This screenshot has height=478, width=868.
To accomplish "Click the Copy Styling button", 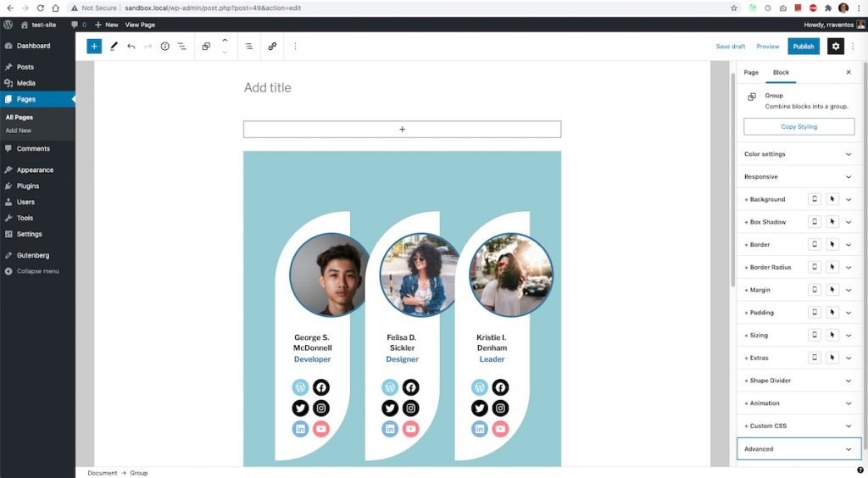I will click(x=798, y=126).
